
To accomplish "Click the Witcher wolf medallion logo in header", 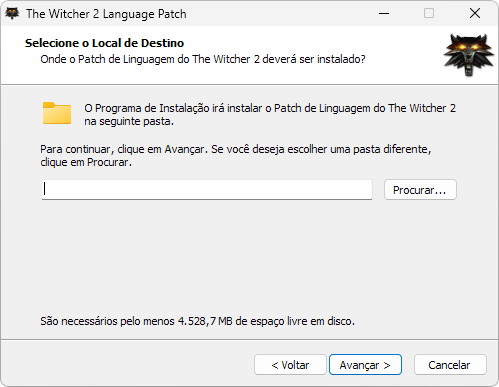I will (x=469, y=55).
